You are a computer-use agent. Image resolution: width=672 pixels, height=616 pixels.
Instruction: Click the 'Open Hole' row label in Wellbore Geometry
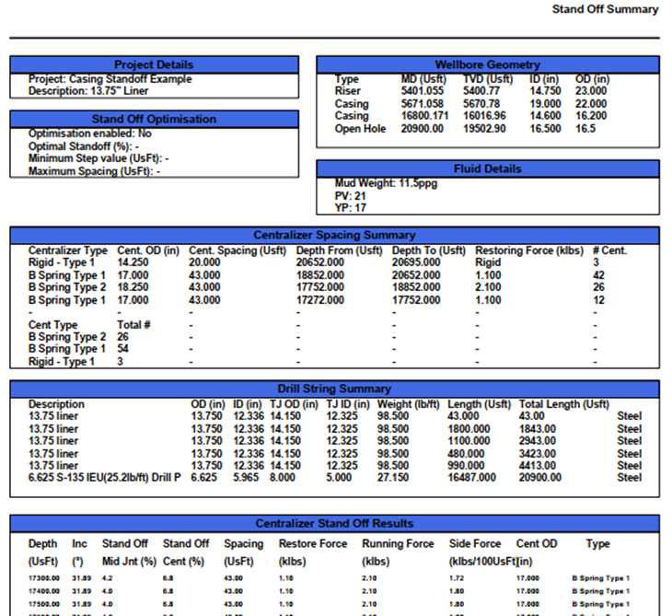pyautogui.click(x=361, y=128)
